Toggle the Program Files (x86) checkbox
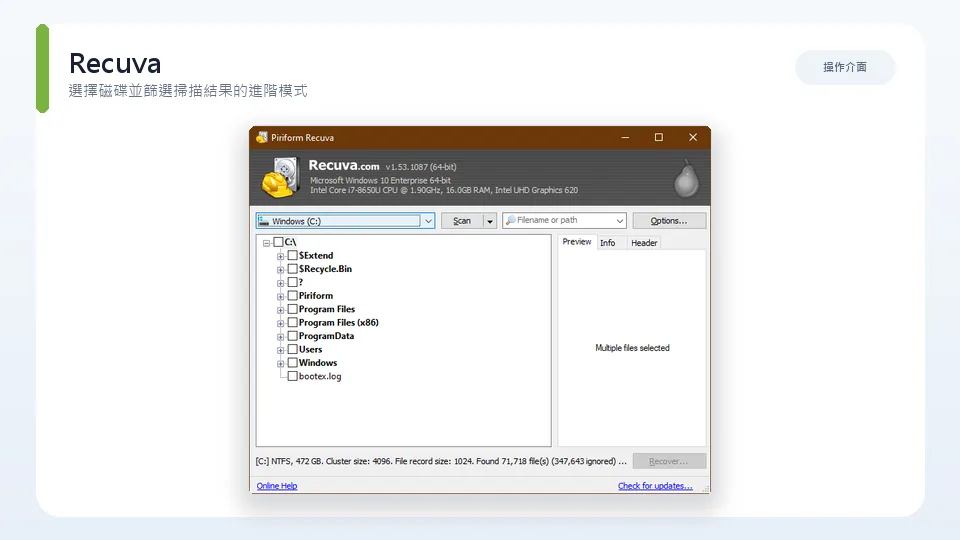Image resolution: width=960 pixels, height=540 pixels. coord(293,323)
